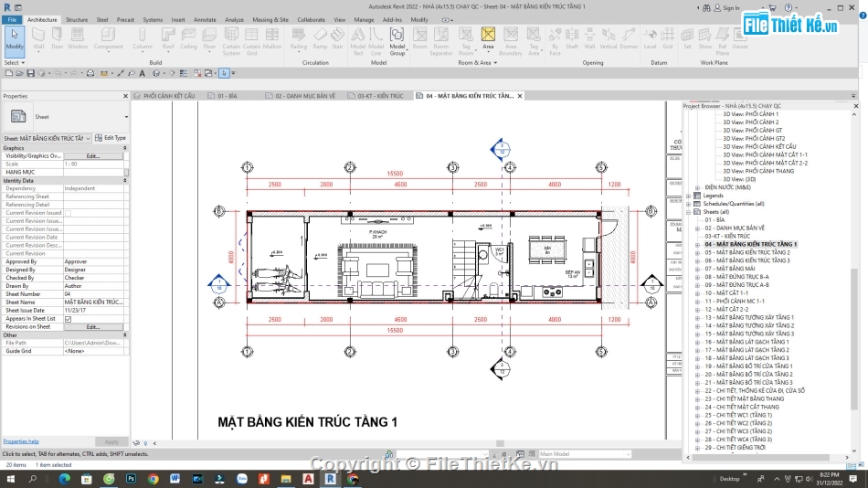The height and width of the screenshot is (488, 868).
Task: Switch to the Annotate ribbon tab
Action: 205,19
